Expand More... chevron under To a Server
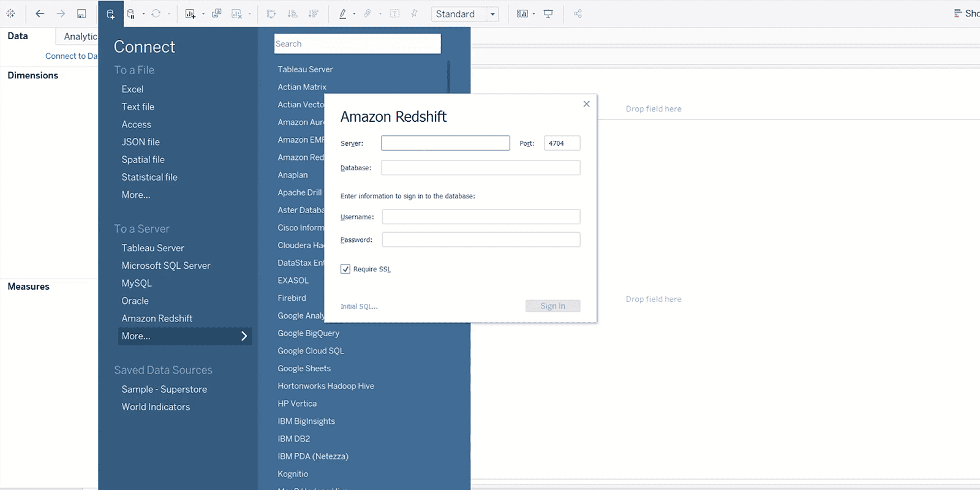 tap(244, 336)
